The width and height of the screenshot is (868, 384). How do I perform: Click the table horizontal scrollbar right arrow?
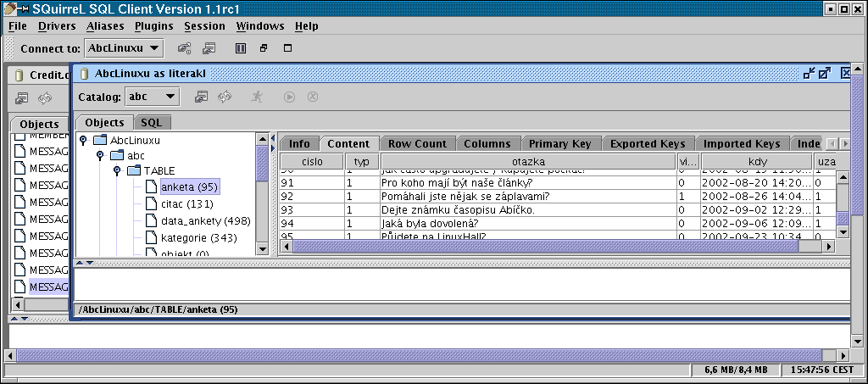click(x=829, y=246)
